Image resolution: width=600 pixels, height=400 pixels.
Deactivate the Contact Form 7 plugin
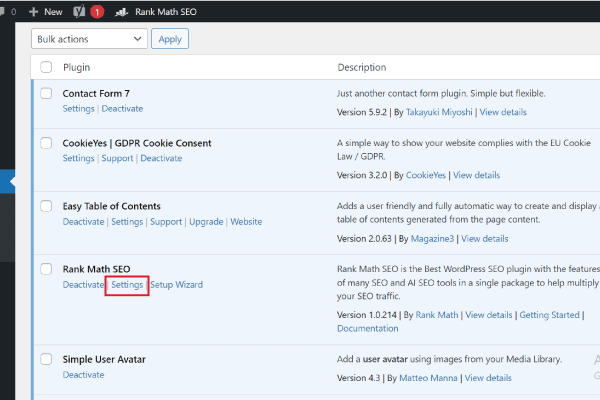[122, 109]
